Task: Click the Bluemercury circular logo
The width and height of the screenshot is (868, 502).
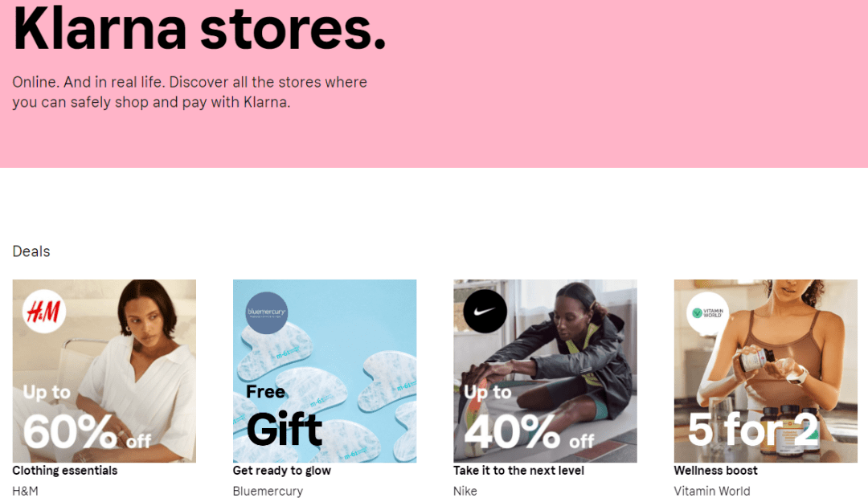Action: coord(266,312)
